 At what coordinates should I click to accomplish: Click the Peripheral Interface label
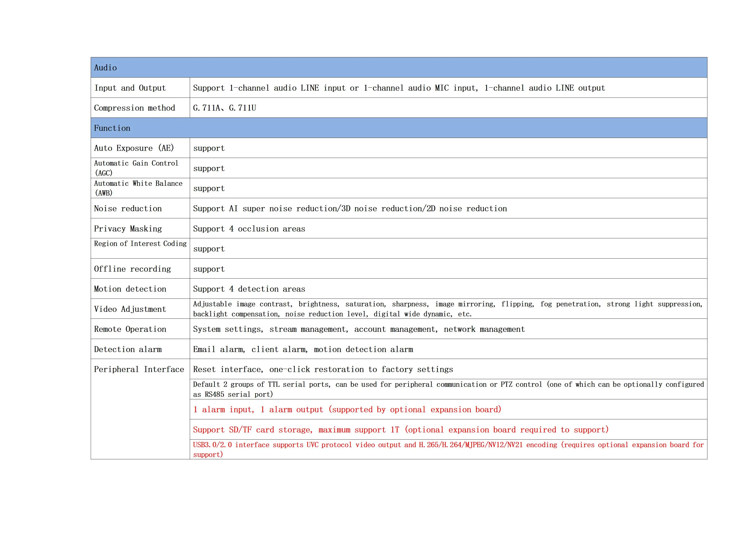pyautogui.click(x=139, y=369)
